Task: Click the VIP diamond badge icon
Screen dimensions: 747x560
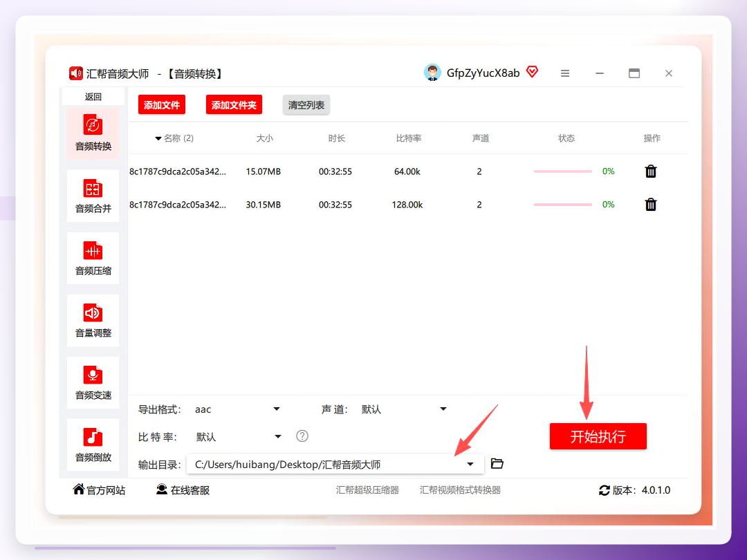Action: point(532,72)
